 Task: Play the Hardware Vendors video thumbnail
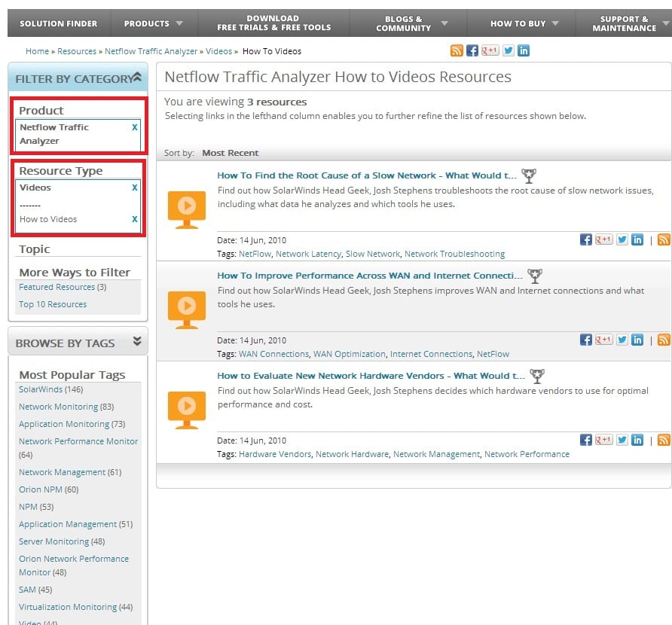[x=187, y=410]
